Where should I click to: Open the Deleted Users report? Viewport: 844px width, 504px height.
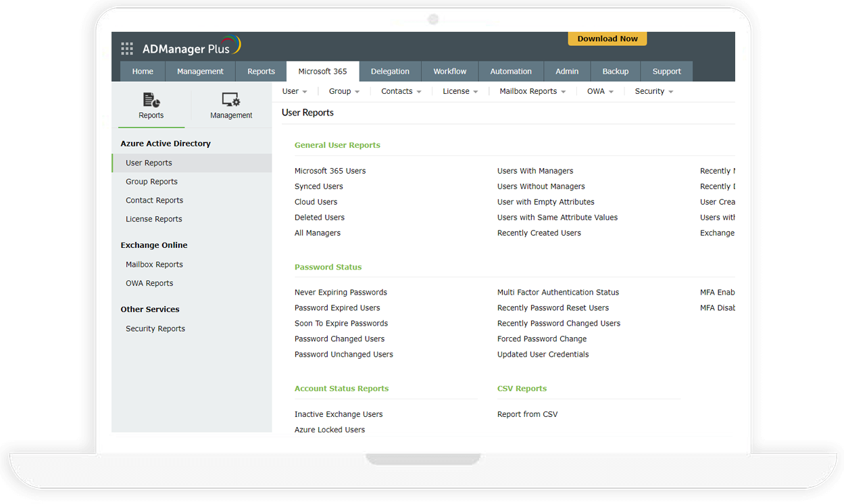click(320, 218)
